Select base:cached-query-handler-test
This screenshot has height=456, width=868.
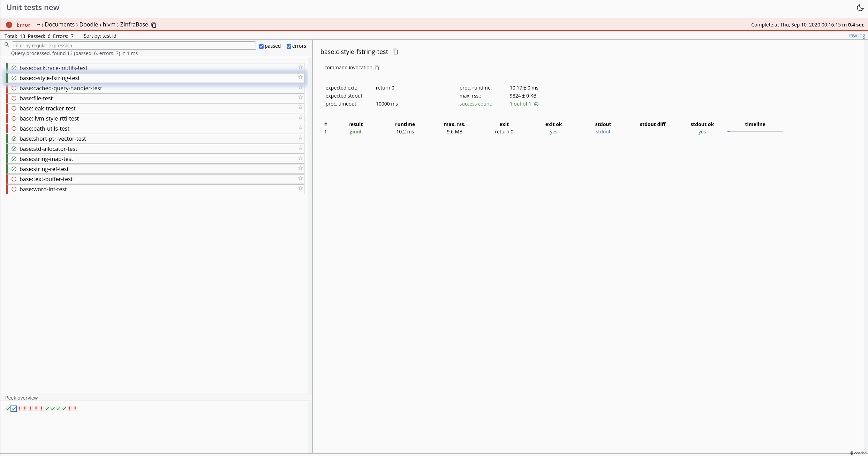point(156,88)
